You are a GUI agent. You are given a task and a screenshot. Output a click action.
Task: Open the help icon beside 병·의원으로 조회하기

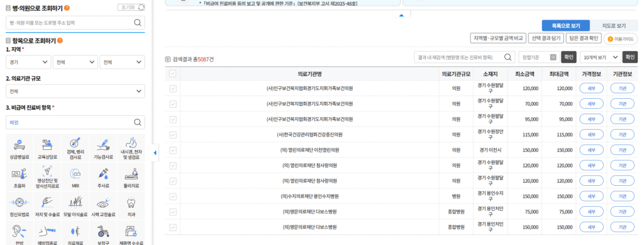(x=67, y=8)
